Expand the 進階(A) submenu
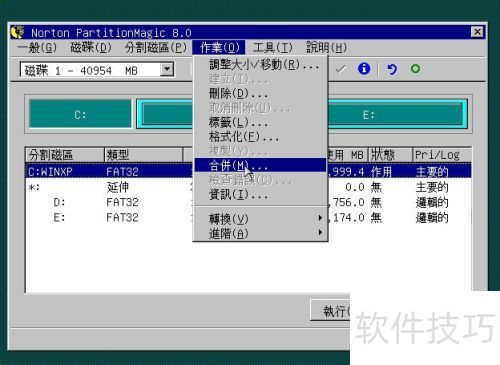Image resolution: width=500 pixels, height=365 pixels. tap(260, 233)
